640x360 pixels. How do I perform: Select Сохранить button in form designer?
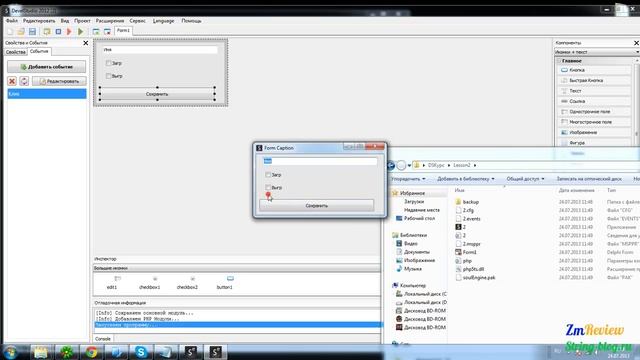(x=157, y=94)
